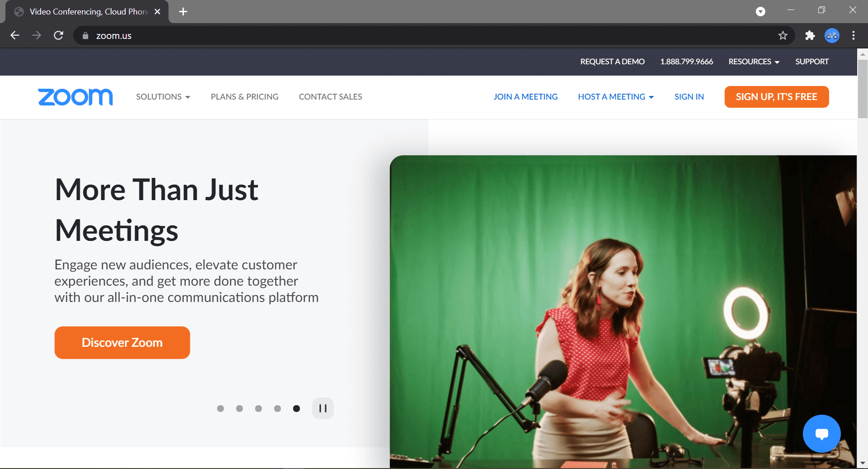Reload the zoom.us page

(x=58, y=35)
